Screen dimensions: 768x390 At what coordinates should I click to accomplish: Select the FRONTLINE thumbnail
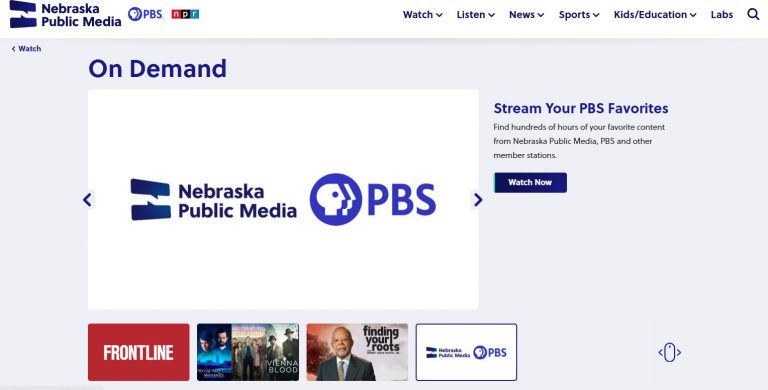point(139,352)
